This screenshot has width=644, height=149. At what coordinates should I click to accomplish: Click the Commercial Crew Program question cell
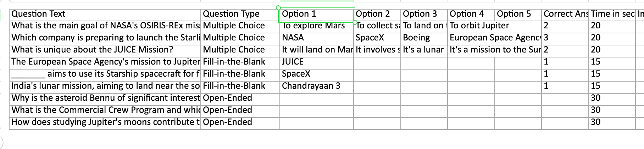tap(105, 110)
